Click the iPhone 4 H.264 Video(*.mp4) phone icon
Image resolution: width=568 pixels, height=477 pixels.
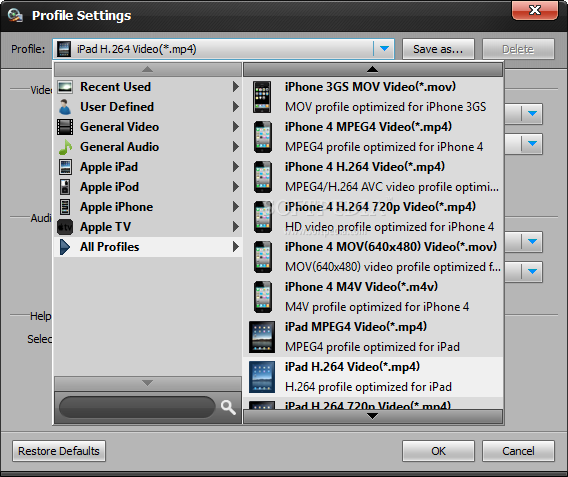click(x=263, y=177)
